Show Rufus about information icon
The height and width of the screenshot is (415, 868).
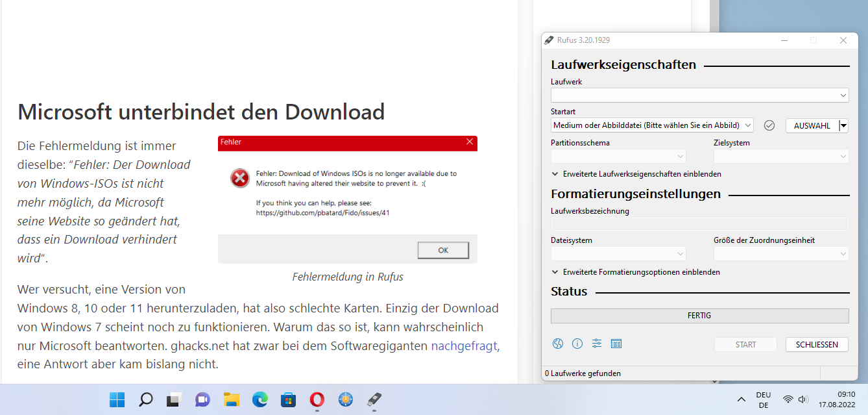(577, 344)
